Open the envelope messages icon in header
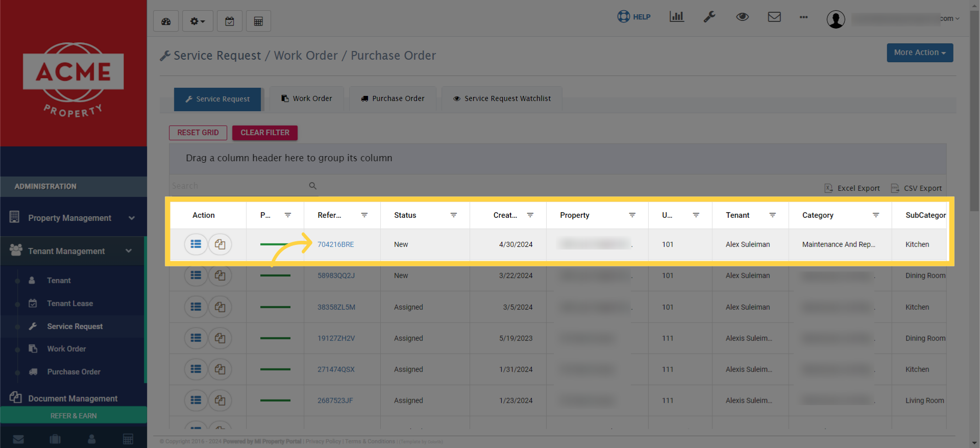The width and height of the screenshot is (980, 448). tap(774, 17)
